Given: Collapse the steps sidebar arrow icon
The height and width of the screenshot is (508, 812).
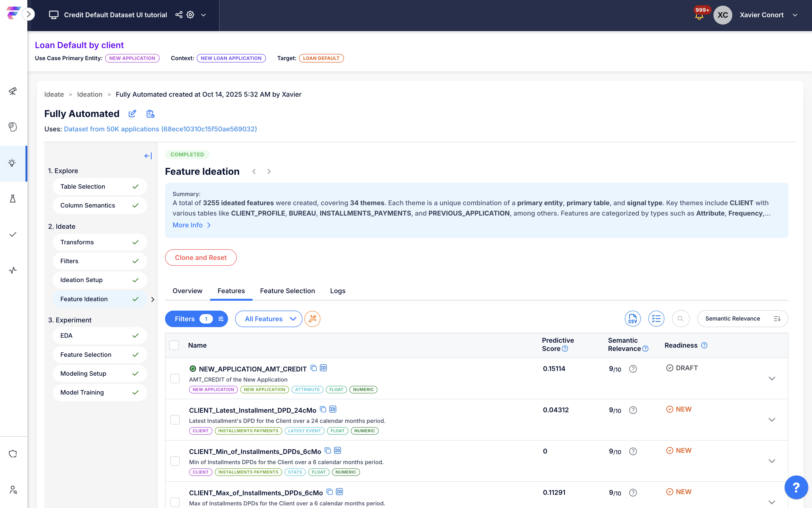Looking at the screenshot, I should 148,156.
